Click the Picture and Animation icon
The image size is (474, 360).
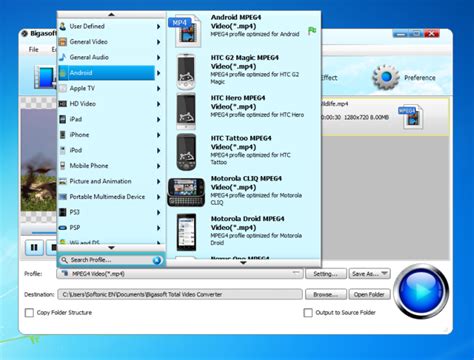[62, 181]
